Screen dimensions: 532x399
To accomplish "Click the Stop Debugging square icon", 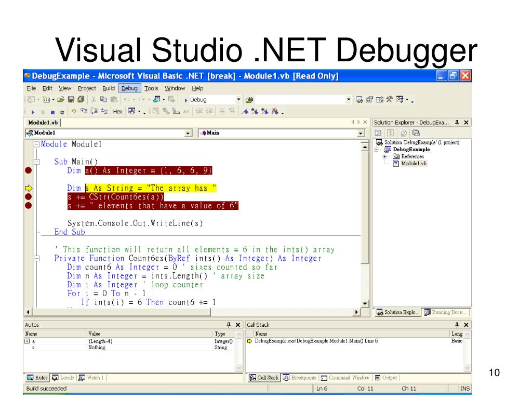I will (x=52, y=112).
